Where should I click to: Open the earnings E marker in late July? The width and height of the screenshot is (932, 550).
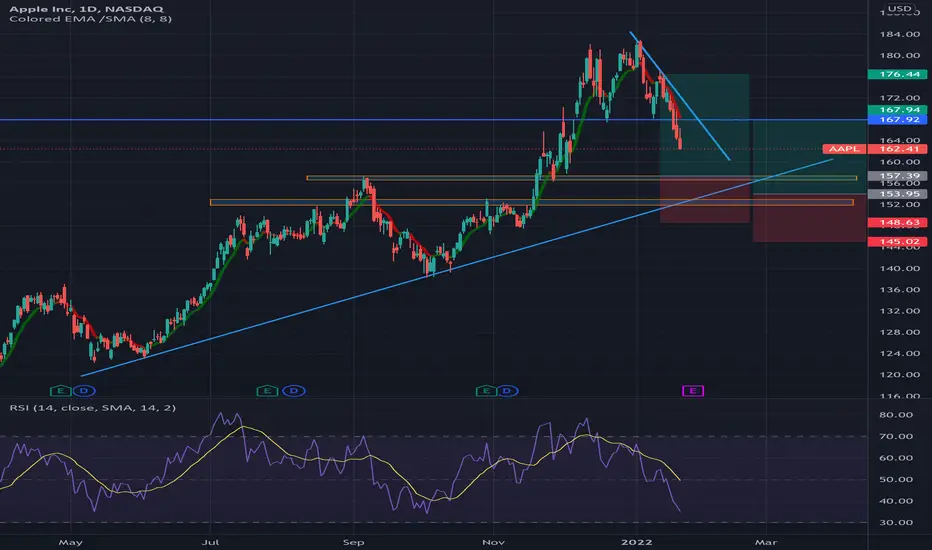(267, 391)
